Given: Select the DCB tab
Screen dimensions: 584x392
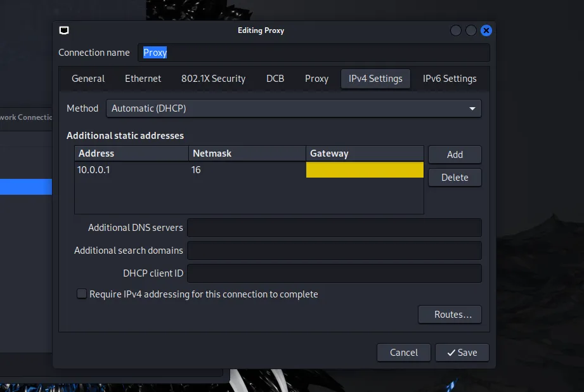Looking at the screenshot, I should click(x=275, y=79).
